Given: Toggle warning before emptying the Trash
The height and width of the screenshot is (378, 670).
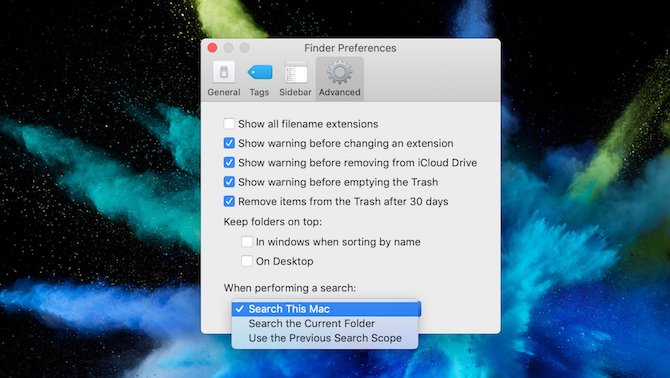Looking at the screenshot, I should [x=229, y=182].
